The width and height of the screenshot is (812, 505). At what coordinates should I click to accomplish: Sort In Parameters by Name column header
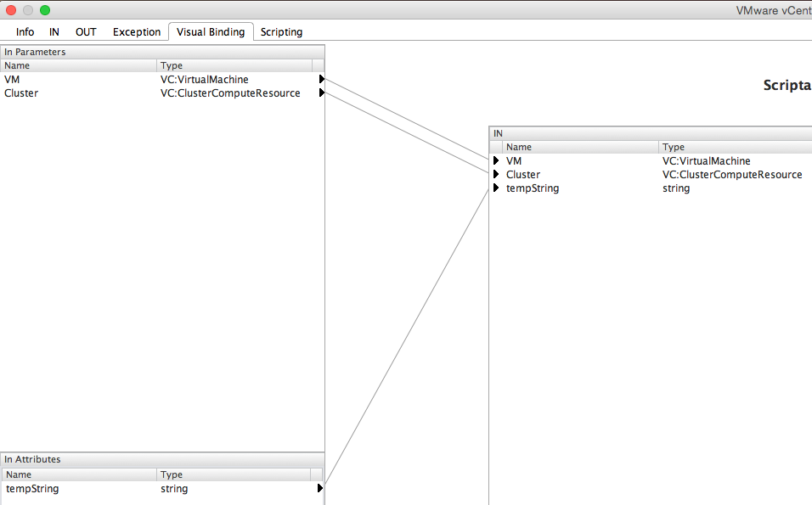79,65
